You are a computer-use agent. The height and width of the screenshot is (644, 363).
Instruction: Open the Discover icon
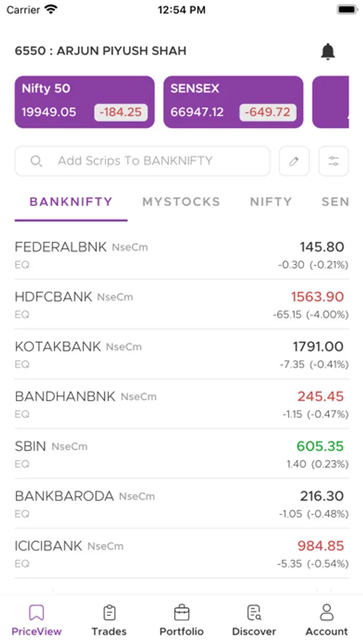(254, 613)
